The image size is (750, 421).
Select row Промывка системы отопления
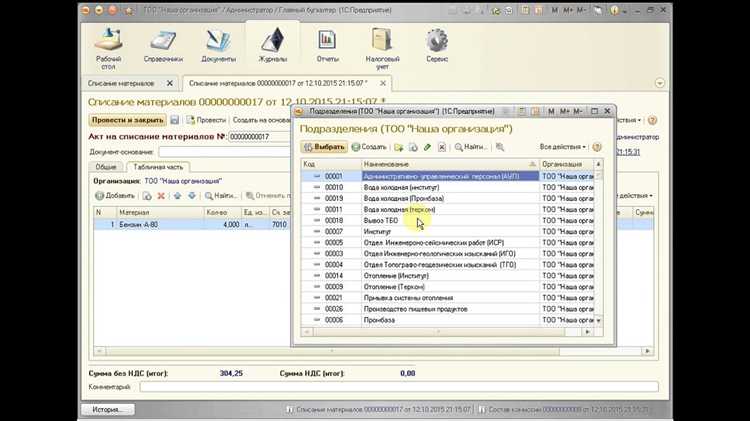pyautogui.click(x=449, y=298)
